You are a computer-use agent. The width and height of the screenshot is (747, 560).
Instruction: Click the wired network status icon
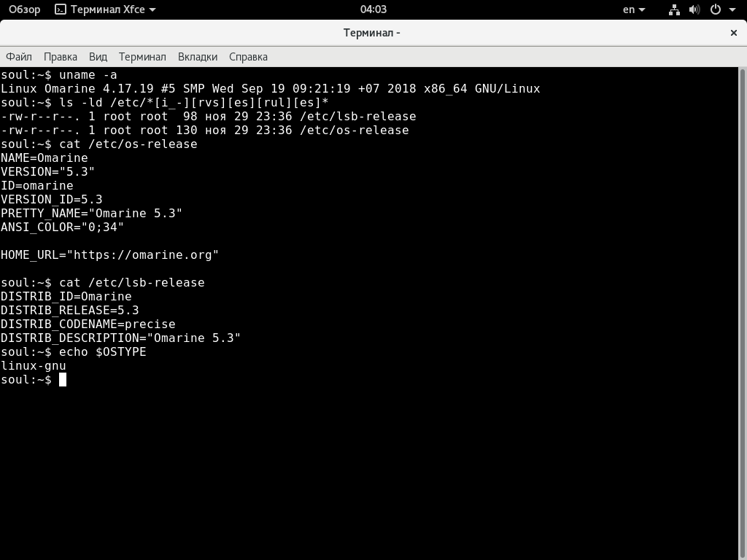click(674, 9)
